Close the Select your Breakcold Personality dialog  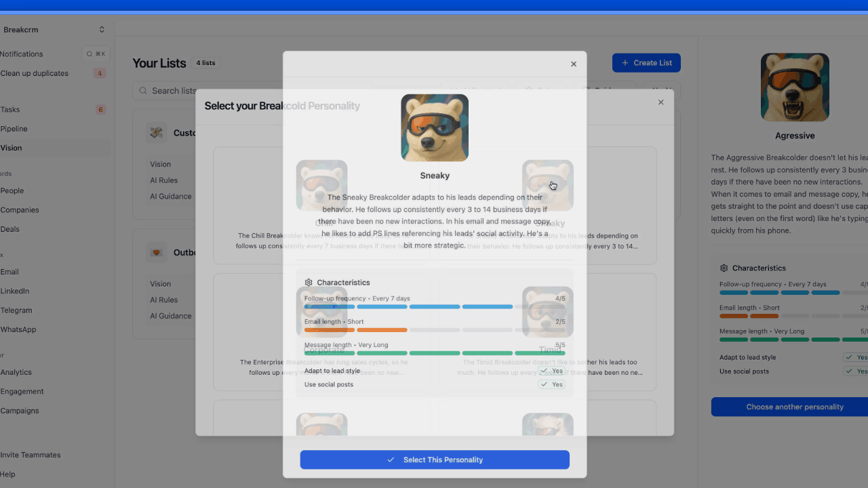tap(661, 102)
